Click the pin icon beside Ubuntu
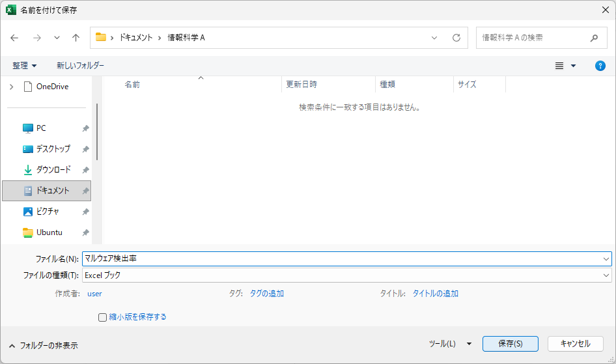Viewport: 616px width, 364px height. pos(85,232)
